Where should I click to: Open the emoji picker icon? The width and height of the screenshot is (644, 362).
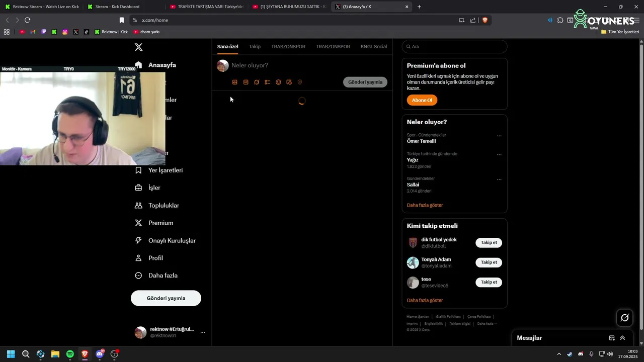pyautogui.click(x=278, y=82)
